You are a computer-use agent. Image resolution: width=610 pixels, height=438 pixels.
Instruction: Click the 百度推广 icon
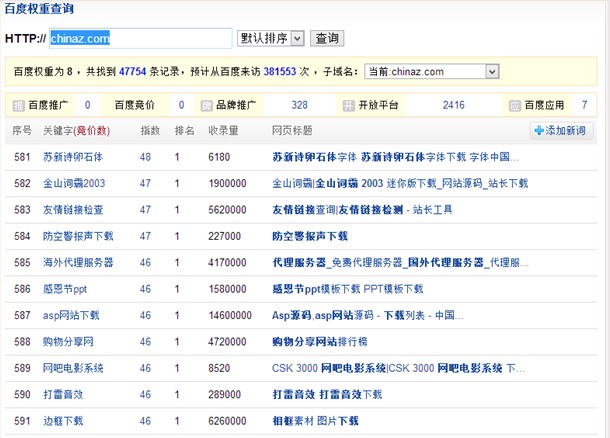pos(18,105)
